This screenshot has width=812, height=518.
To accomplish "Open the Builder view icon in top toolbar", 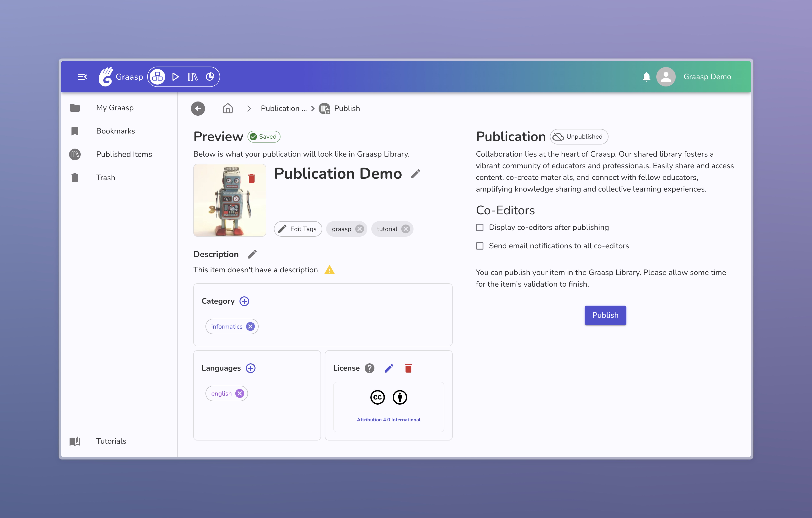I will tap(157, 77).
